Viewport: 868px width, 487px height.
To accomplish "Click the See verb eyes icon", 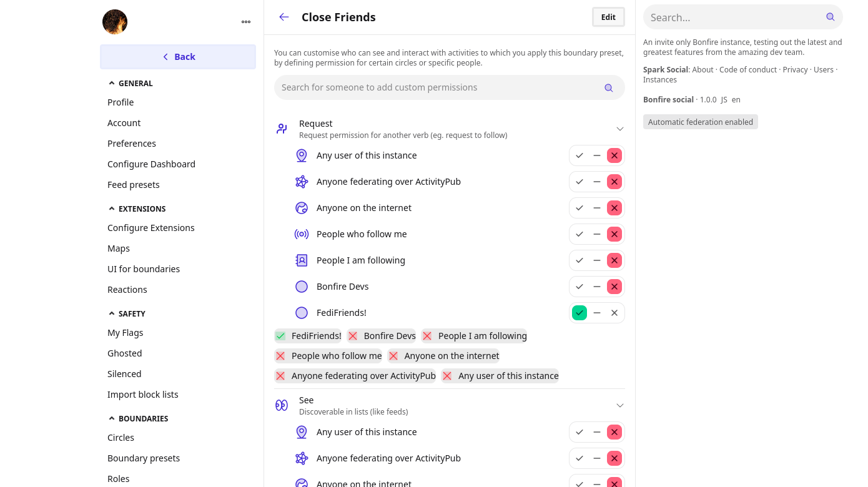I will click(282, 405).
